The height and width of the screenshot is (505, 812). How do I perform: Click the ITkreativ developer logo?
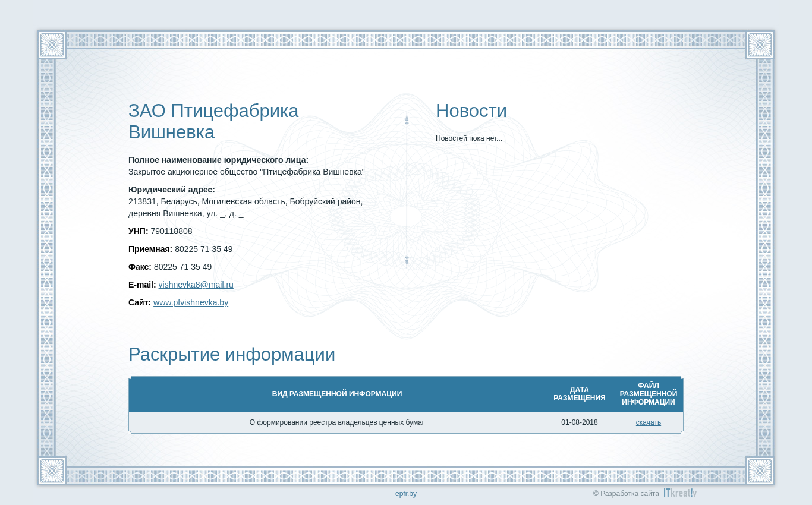(x=680, y=493)
